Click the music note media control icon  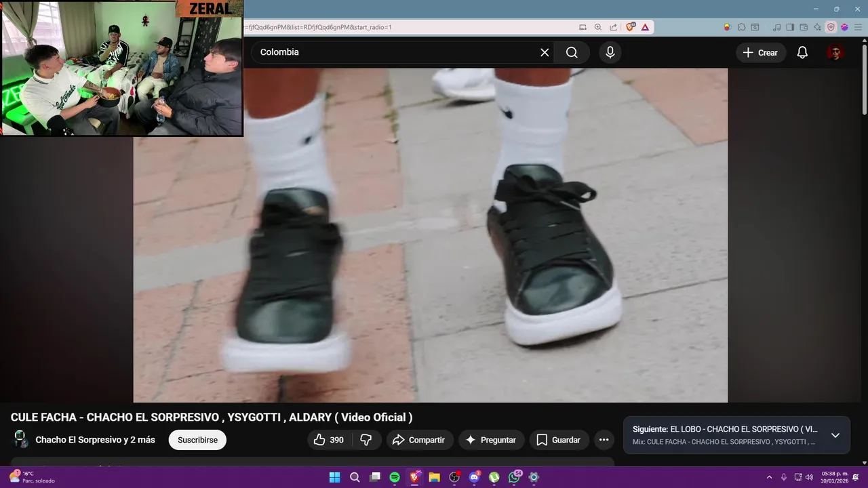[777, 27]
